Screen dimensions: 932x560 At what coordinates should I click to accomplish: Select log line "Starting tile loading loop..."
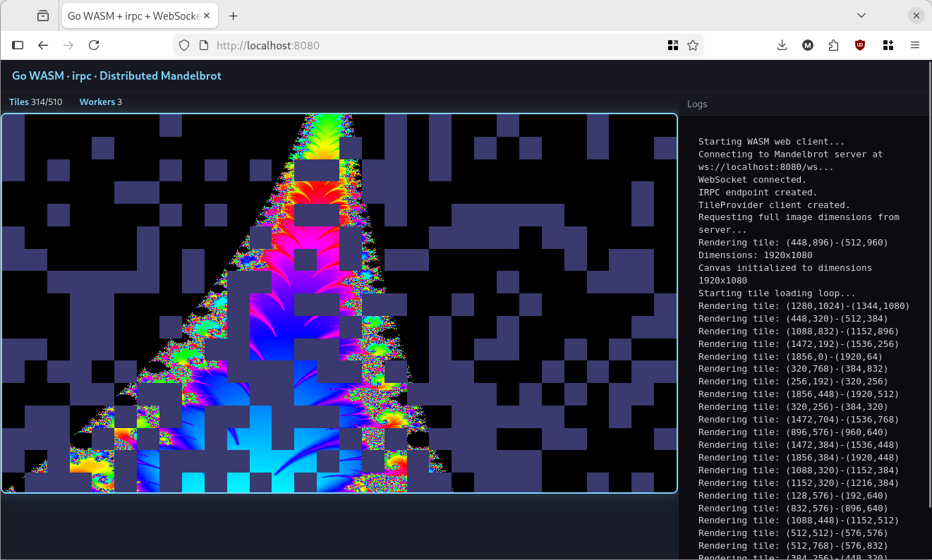tap(777, 293)
